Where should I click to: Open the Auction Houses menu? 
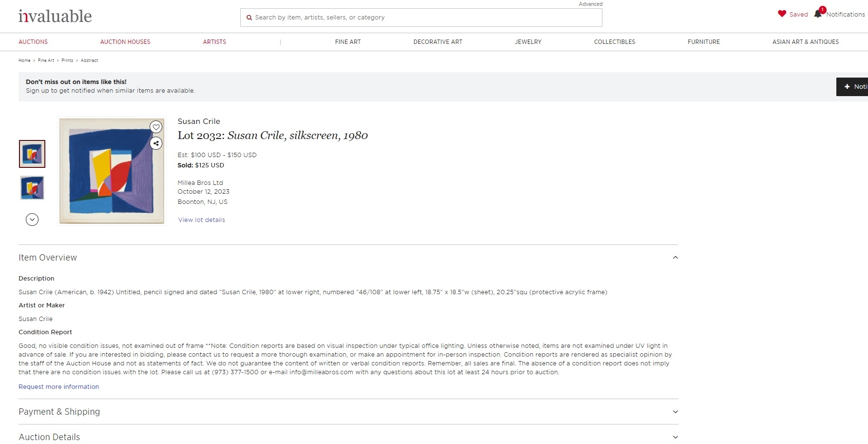click(x=125, y=42)
